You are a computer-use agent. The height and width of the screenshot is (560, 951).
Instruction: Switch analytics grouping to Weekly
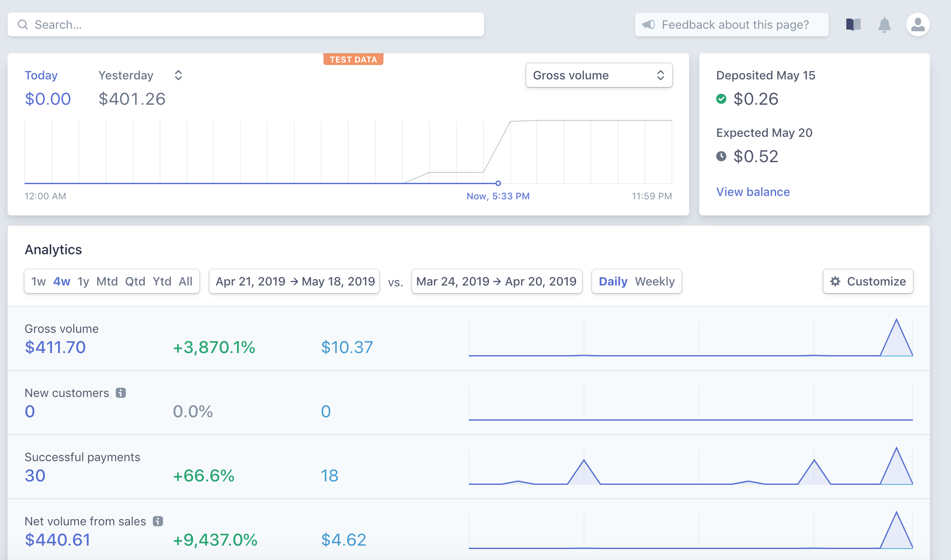coord(655,281)
